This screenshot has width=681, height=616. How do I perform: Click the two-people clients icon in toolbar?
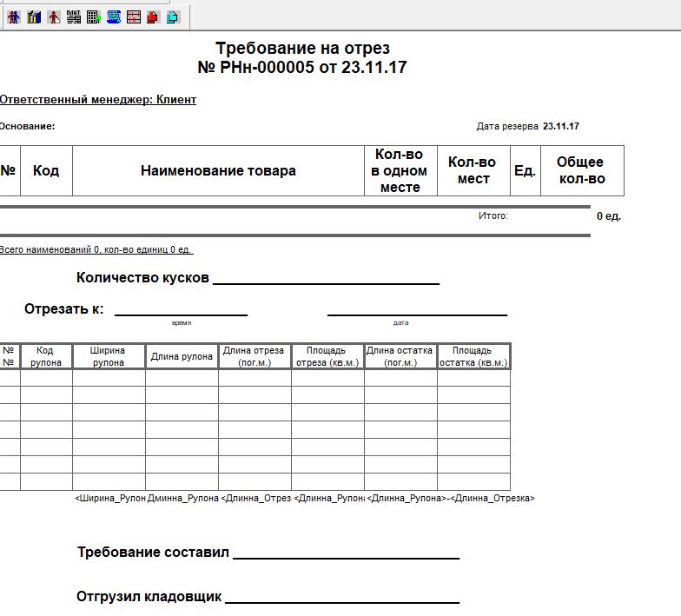point(14,17)
